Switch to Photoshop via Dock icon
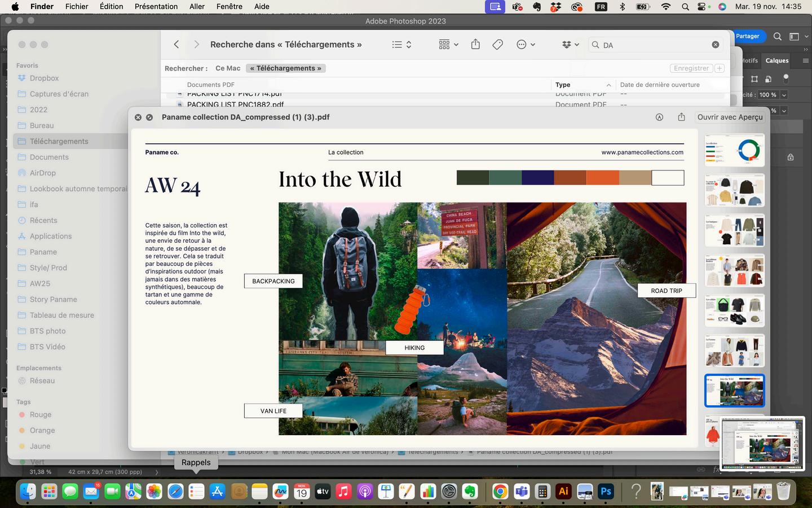The image size is (812, 508). (x=606, y=492)
